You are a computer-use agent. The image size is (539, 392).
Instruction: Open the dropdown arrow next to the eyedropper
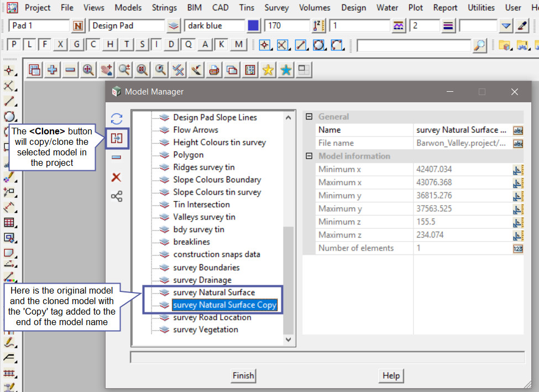pos(506,26)
